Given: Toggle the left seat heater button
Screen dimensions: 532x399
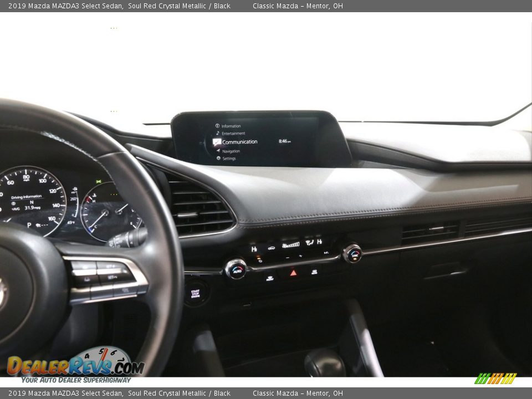Looking at the screenshot, I should [254, 249].
